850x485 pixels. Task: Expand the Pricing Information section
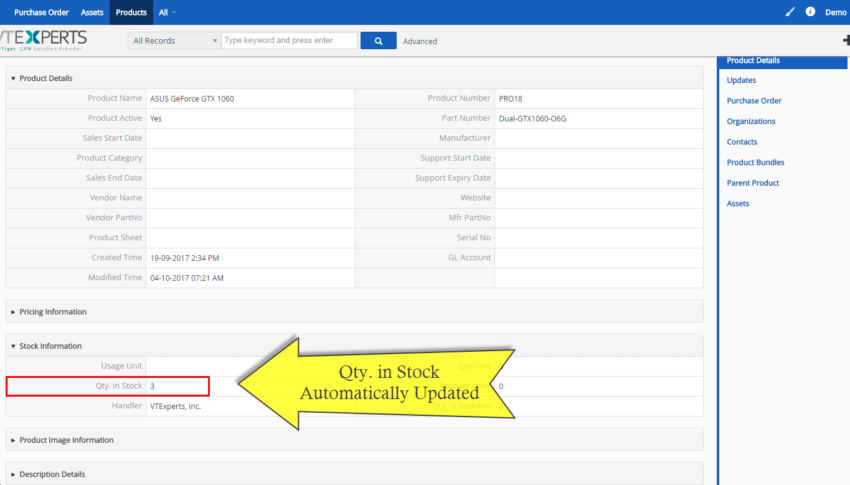(13, 312)
